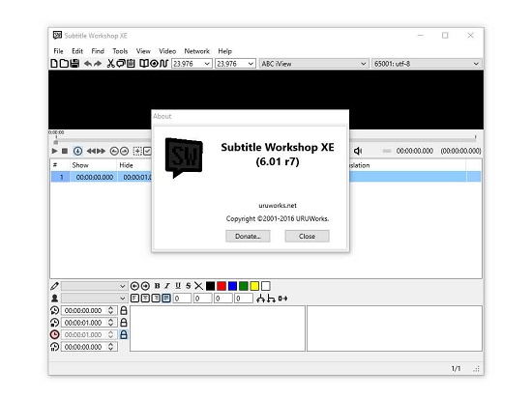Choose the blue color swatch
532x399 pixels.
coord(232,286)
